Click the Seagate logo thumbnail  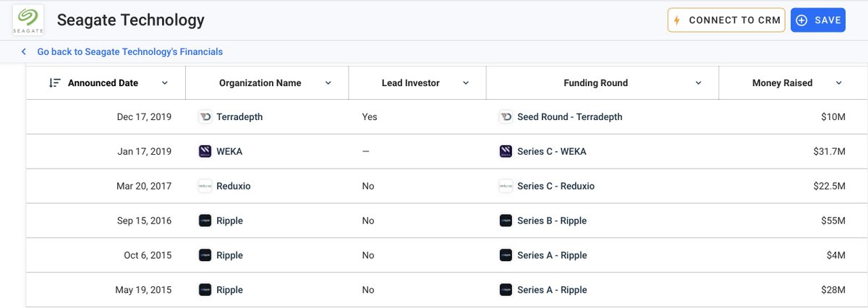pyautogui.click(x=28, y=20)
